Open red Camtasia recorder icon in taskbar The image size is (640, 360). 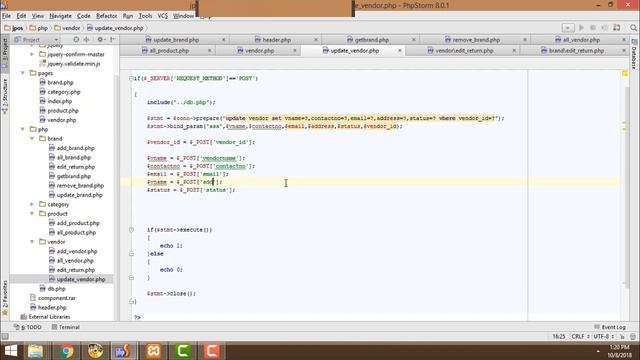click(x=211, y=351)
